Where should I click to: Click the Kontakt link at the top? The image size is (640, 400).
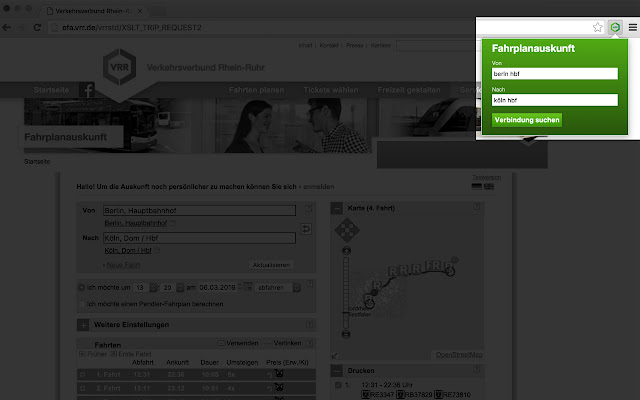click(x=329, y=45)
